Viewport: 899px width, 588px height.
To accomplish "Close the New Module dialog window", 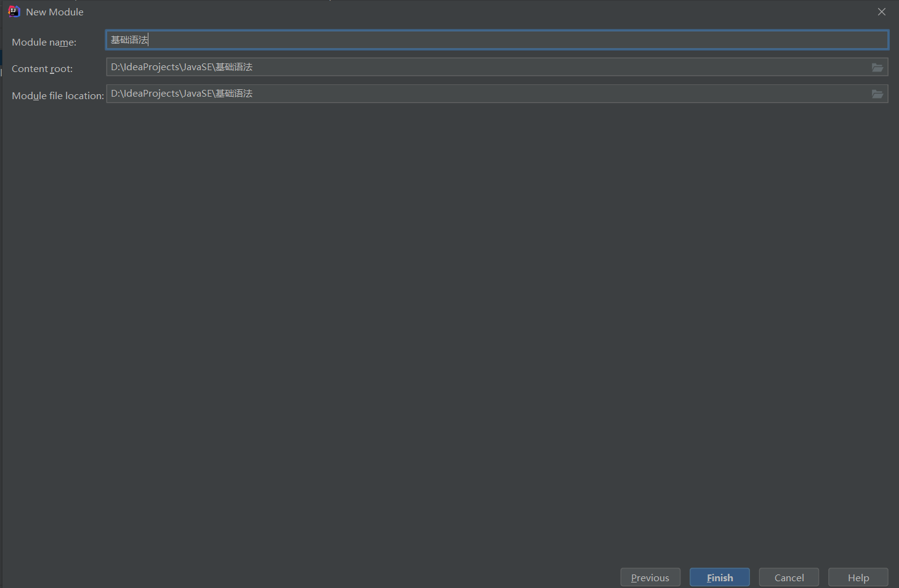I will pyautogui.click(x=882, y=12).
